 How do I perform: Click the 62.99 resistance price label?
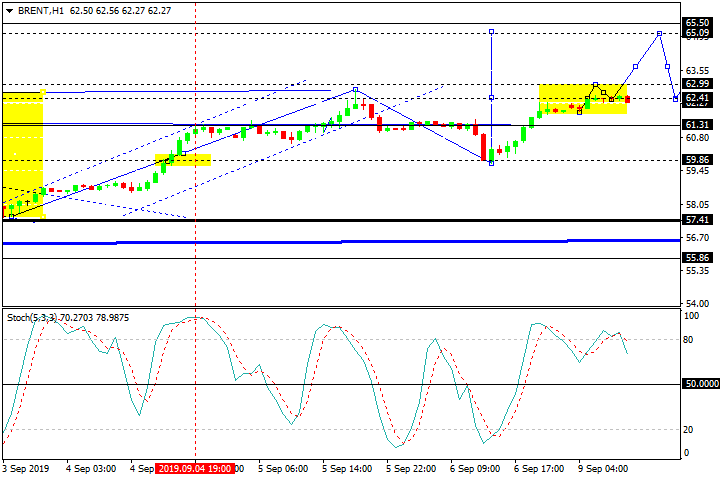click(697, 83)
